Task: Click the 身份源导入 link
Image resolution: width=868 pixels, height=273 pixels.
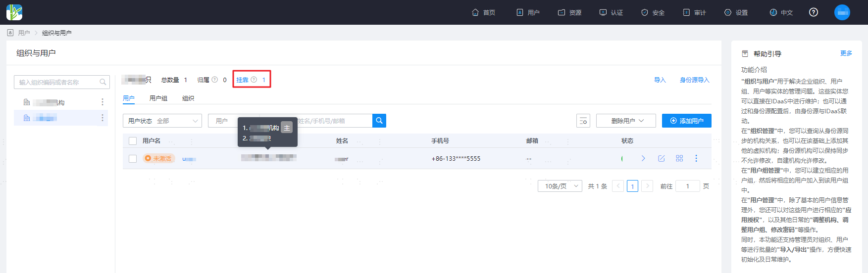Action: click(x=694, y=80)
